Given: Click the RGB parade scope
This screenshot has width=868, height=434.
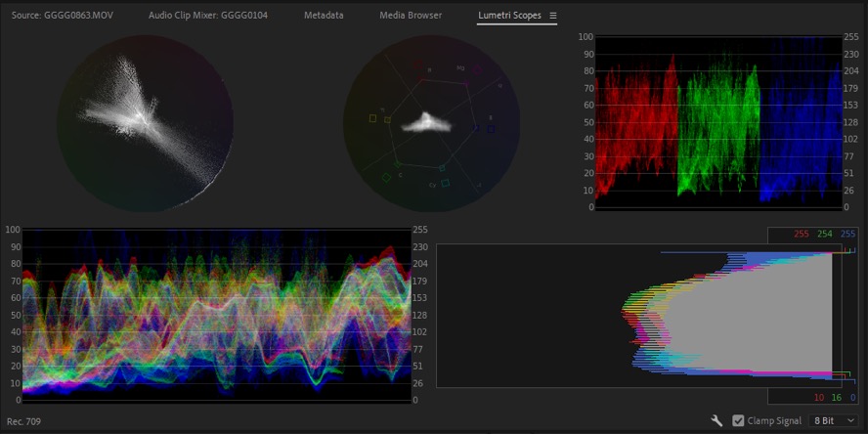Looking at the screenshot, I should point(717,122).
